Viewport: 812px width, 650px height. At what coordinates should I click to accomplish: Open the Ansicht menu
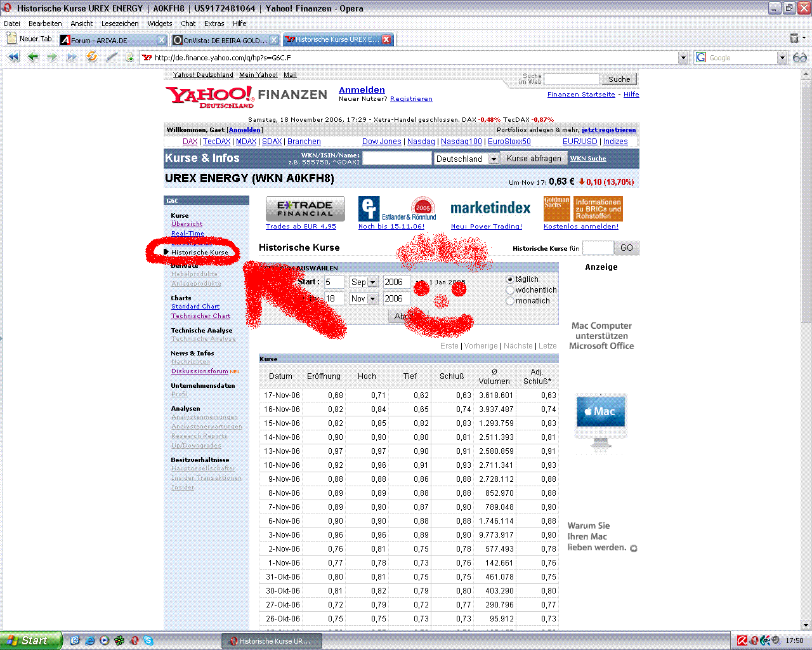click(82, 23)
